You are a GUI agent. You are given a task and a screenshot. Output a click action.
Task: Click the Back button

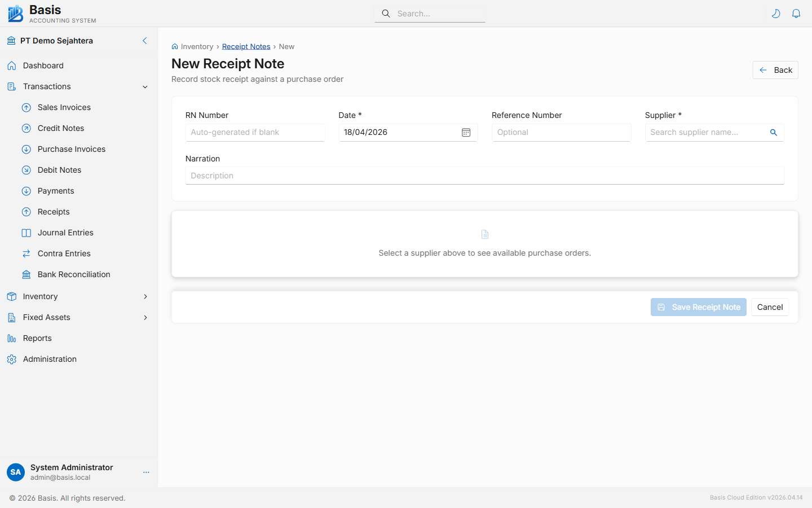775,70
